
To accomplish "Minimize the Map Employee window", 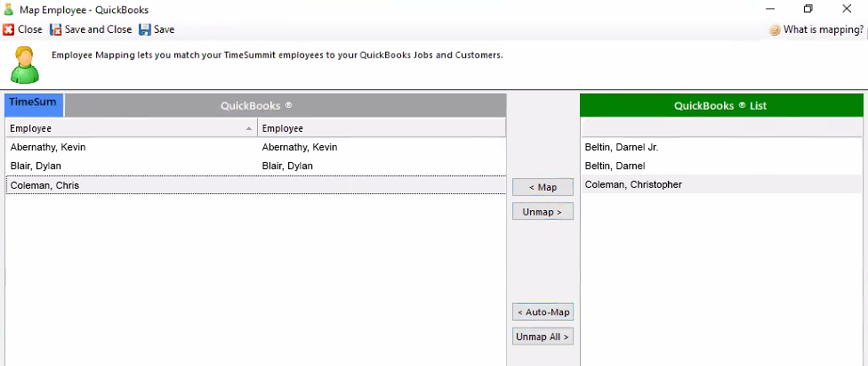I will click(770, 9).
